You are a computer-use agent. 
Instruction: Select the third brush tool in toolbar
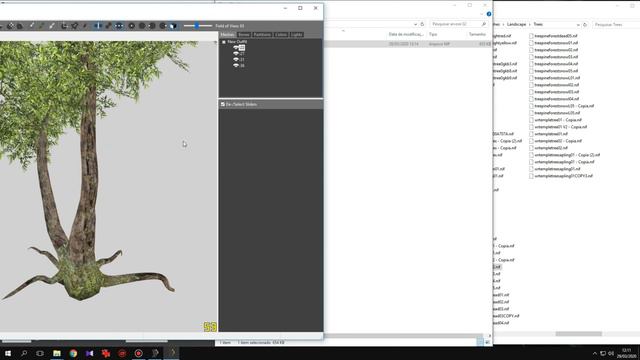[52, 26]
